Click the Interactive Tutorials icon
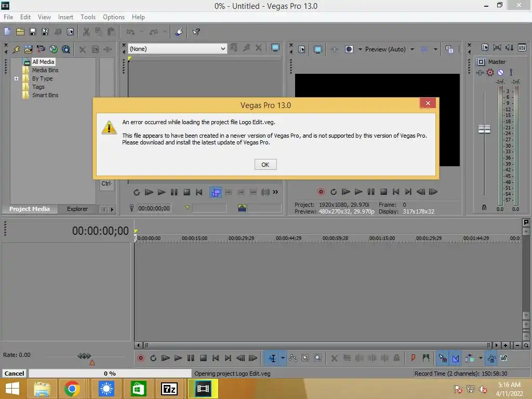 [179, 32]
